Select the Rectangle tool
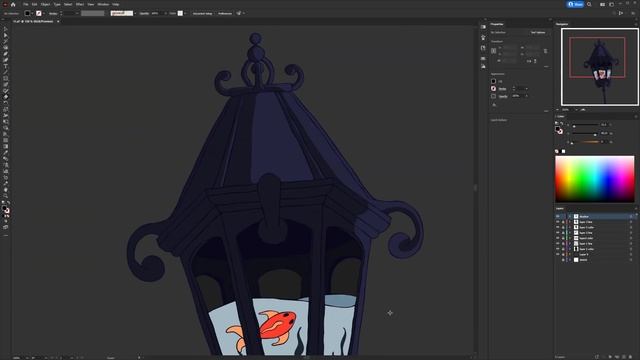This screenshot has width=640, height=360. [x=6, y=79]
